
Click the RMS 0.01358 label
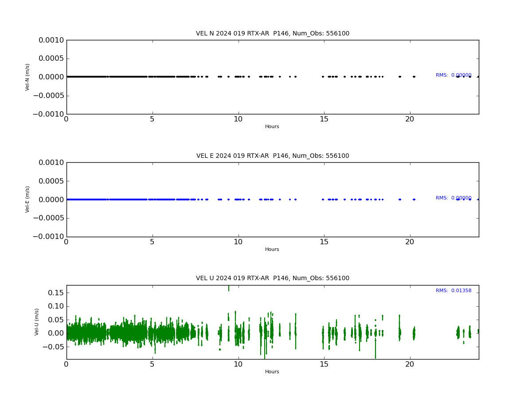454,291
